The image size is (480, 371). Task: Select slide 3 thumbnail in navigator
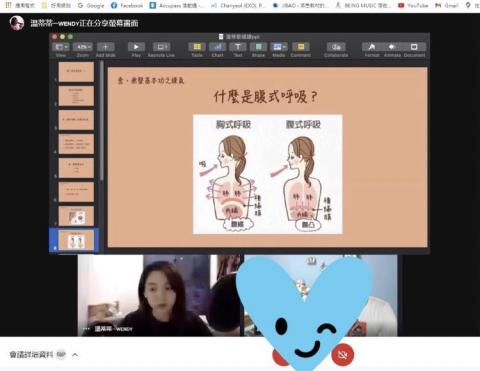pyautogui.click(x=76, y=120)
